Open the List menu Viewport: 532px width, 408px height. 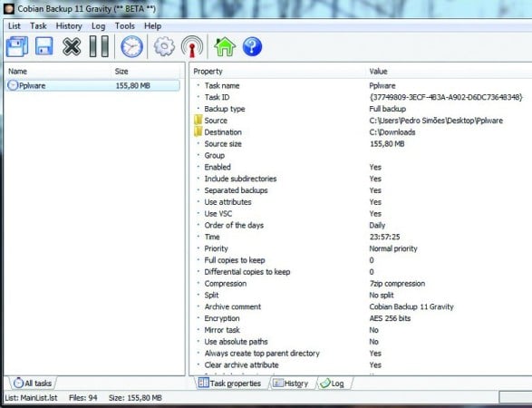tap(15, 26)
